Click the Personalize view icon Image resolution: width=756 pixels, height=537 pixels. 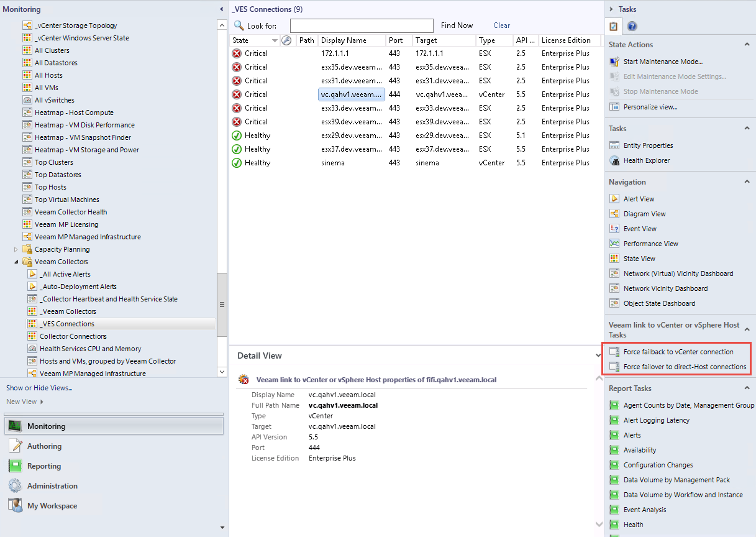[x=614, y=107]
